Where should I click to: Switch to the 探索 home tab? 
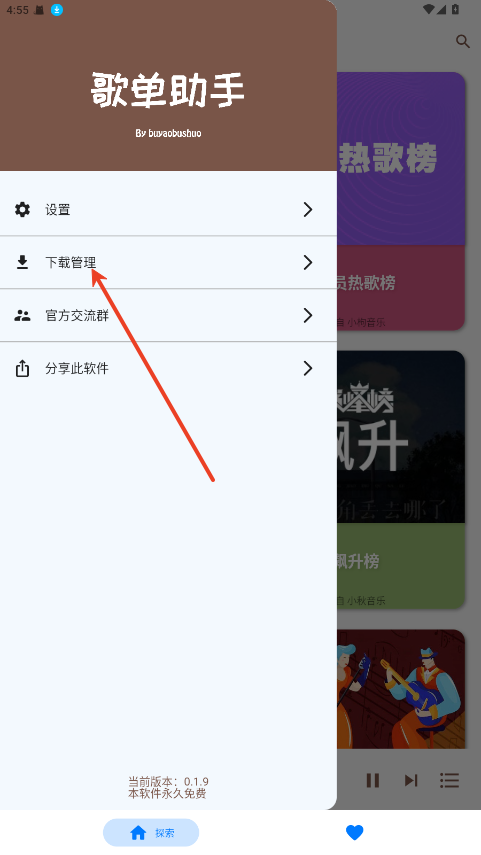pos(151,833)
